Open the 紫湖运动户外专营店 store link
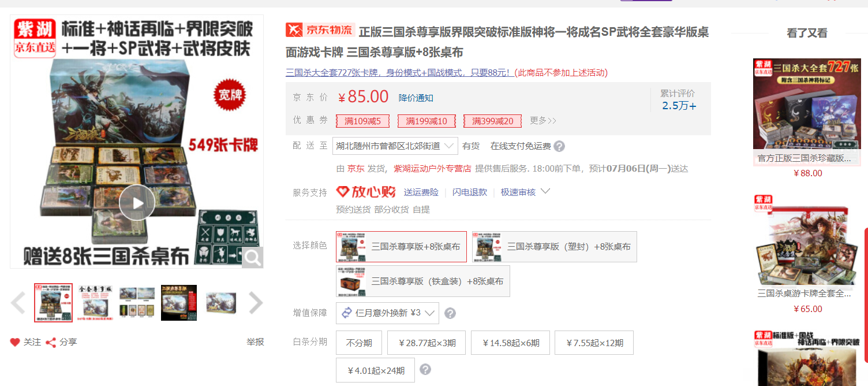The width and height of the screenshot is (868, 386). pos(432,169)
